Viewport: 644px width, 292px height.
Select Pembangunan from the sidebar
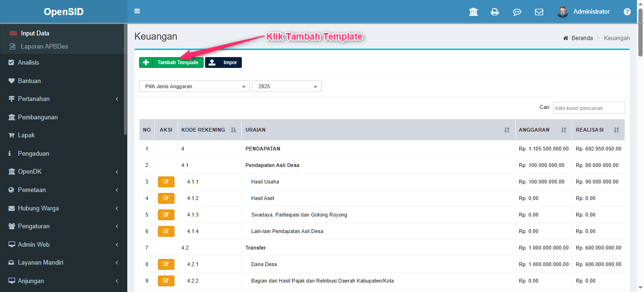[38, 117]
